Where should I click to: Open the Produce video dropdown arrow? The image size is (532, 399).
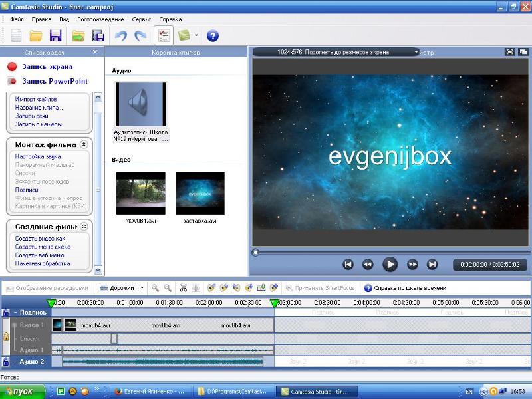point(196,35)
